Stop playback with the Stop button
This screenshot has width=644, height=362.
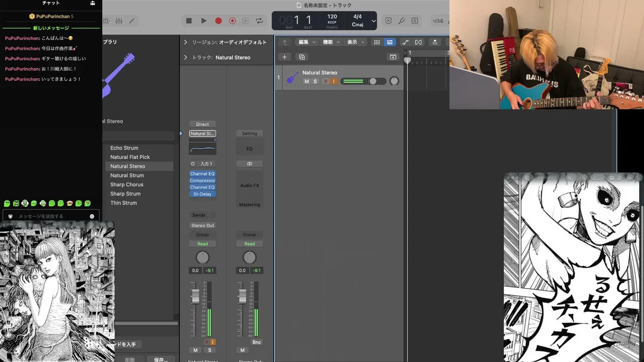(189, 21)
